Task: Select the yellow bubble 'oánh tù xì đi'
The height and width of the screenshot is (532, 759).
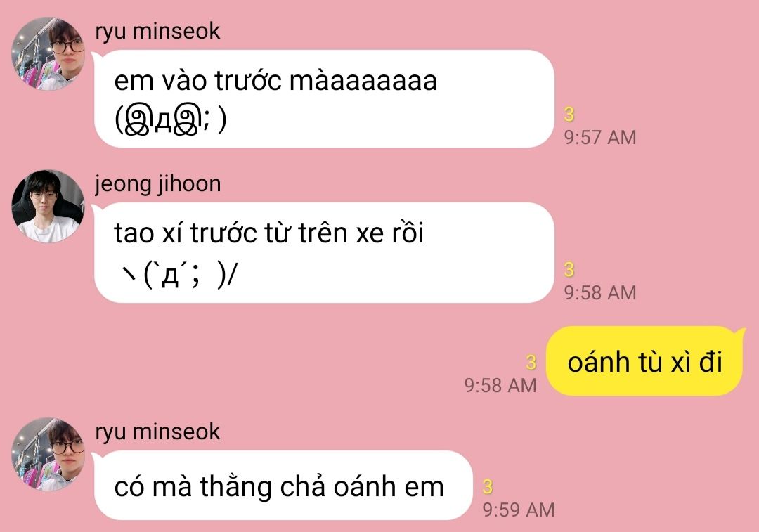Action: coord(644,361)
